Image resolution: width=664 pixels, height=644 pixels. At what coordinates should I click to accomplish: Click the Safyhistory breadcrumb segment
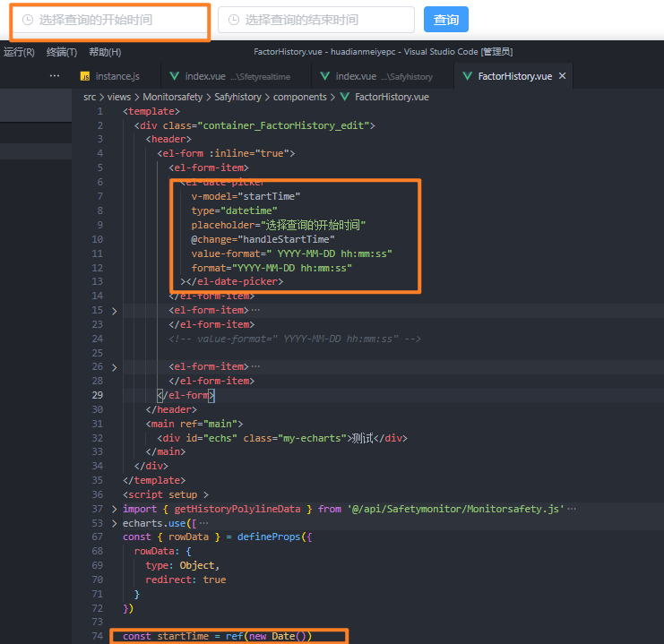click(x=237, y=97)
